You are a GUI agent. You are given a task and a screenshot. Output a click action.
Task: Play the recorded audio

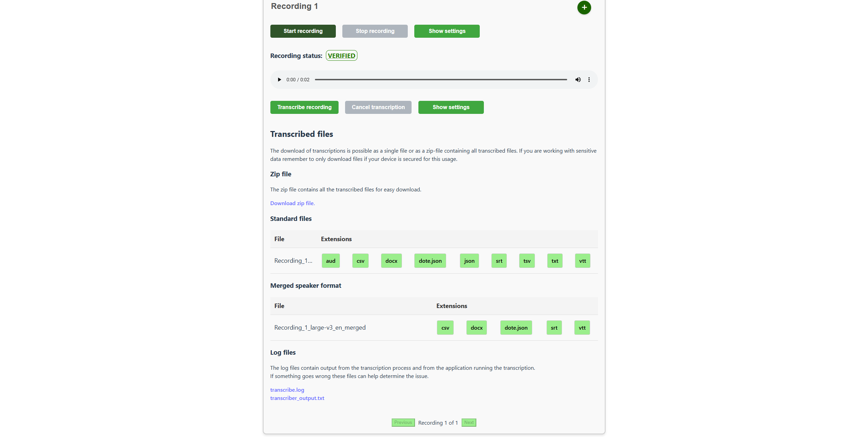[x=279, y=80]
